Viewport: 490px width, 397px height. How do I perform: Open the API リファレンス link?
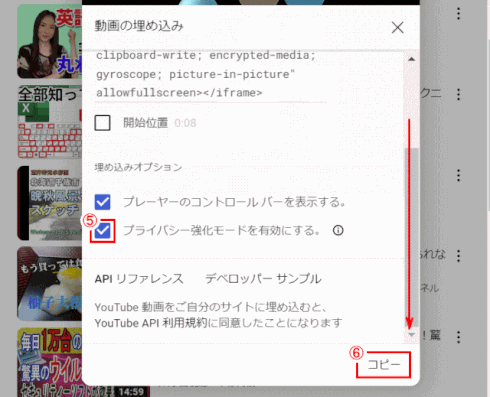point(139,279)
